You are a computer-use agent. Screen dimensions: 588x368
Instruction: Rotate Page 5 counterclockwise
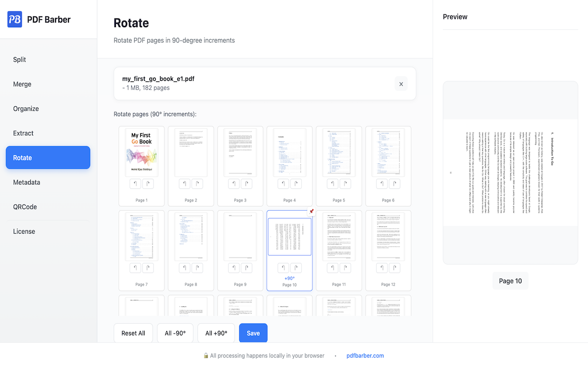[333, 184]
